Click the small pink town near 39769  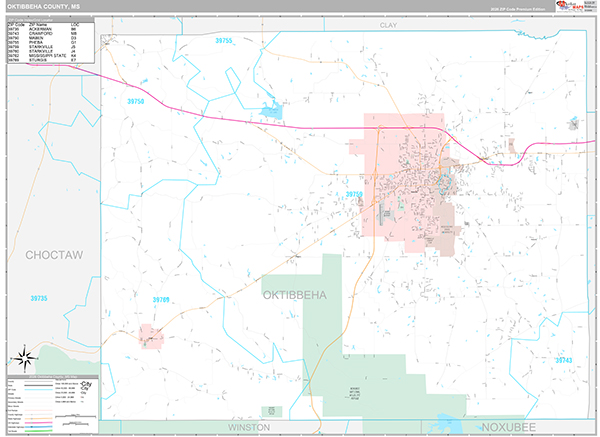coord(152,337)
